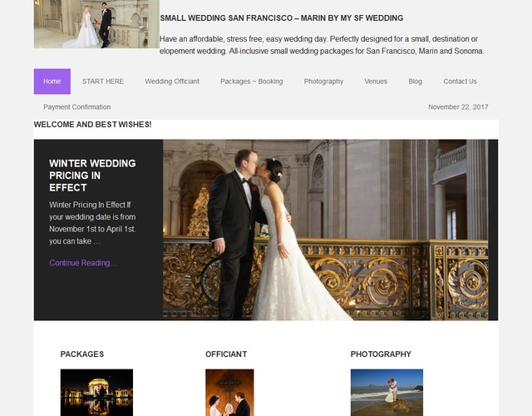Click the date November 22, 2017

458,107
